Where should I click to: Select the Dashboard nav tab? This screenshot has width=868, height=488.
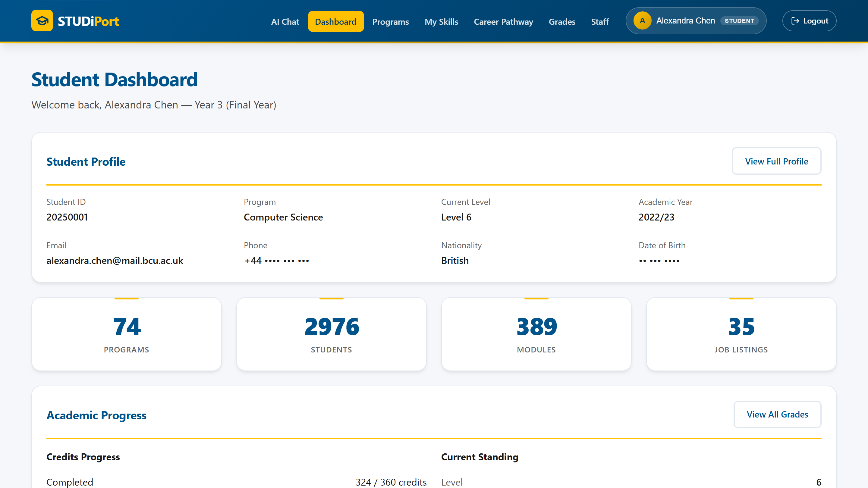(x=336, y=22)
